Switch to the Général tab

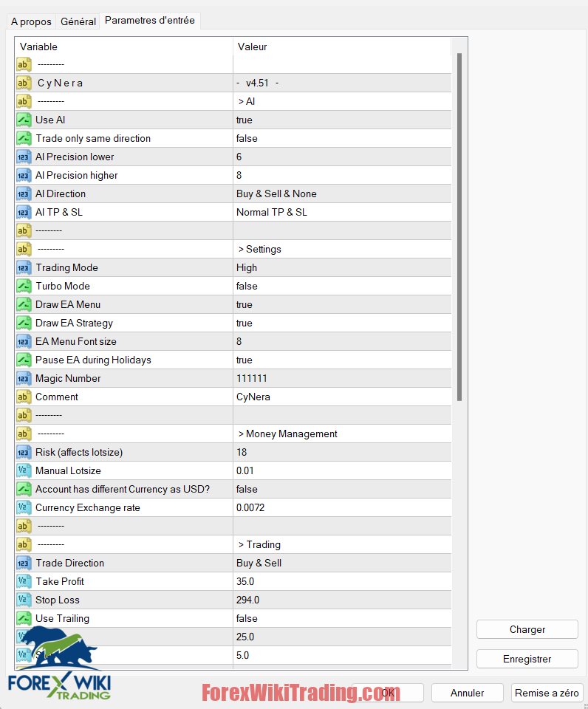(78, 21)
